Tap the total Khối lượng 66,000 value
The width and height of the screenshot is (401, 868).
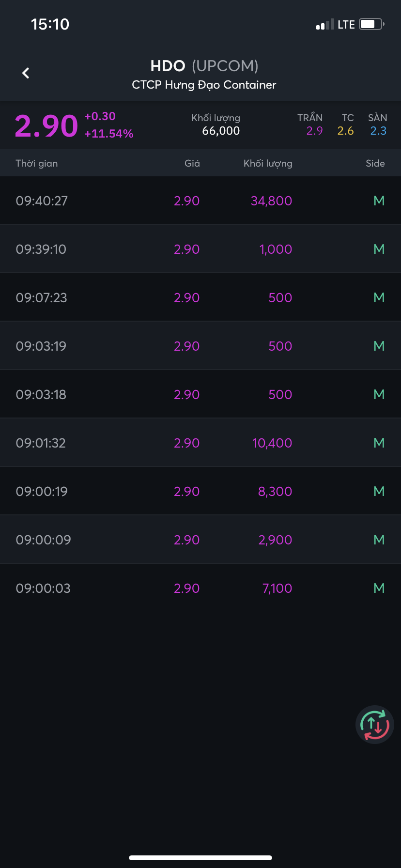click(x=221, y=131)
